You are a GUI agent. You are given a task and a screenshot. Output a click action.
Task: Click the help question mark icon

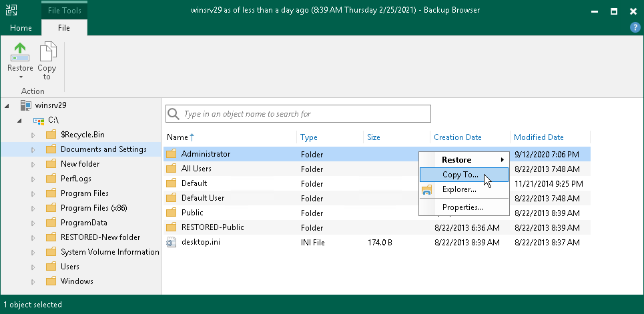click(635, 27)
